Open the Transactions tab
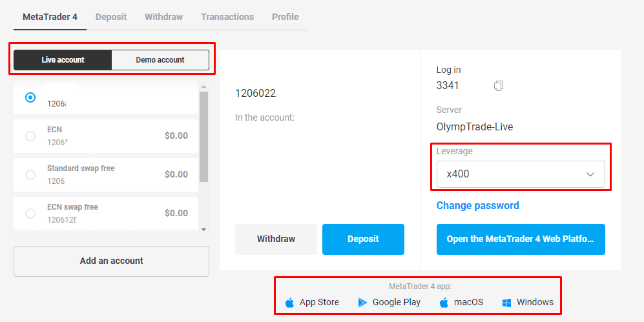The width and height of the screenshot is (644, 322). (x=227, y=17)
